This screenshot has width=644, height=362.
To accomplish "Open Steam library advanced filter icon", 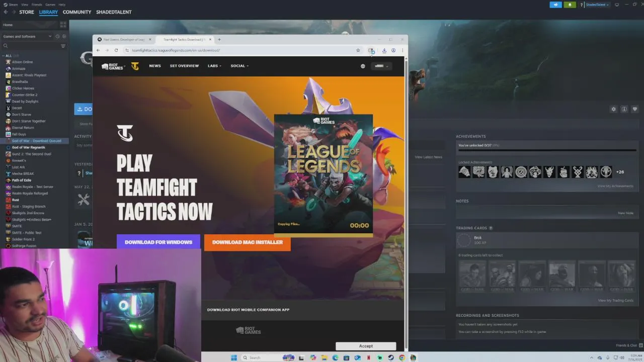I will pyautogui.click(x=63, y=46).
